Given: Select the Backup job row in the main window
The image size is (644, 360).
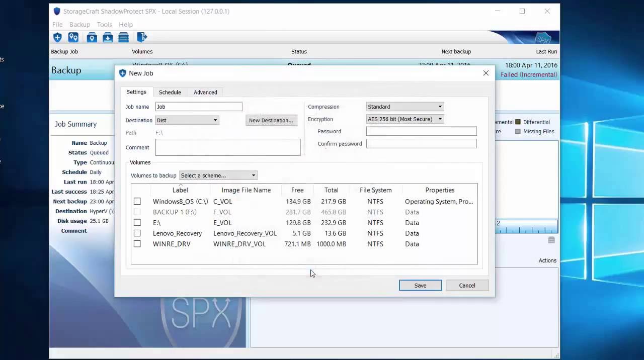Looking at the screenshot, I should point(304,70).
